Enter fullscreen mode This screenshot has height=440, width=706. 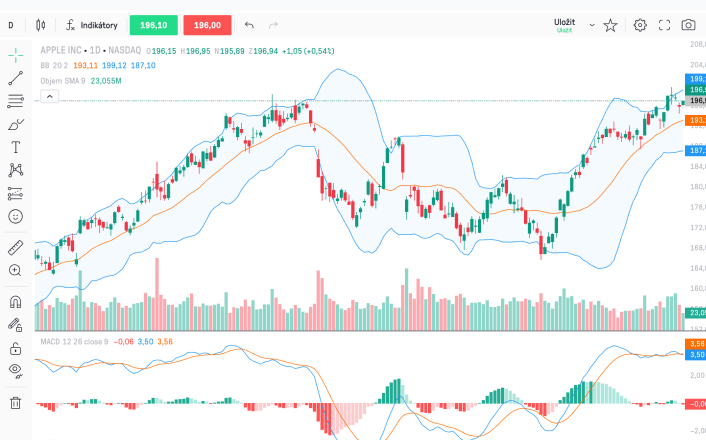point(664,25)
